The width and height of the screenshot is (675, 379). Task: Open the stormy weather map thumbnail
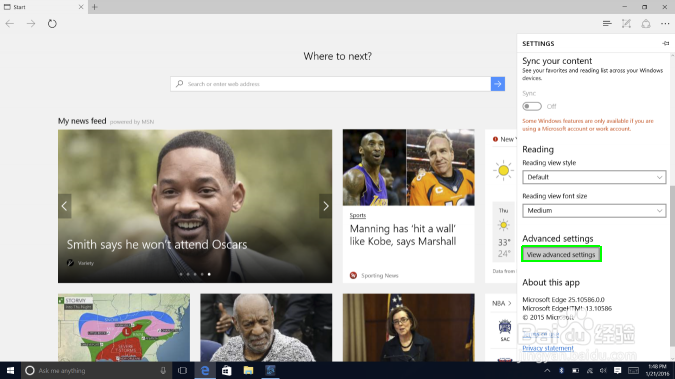pos(124,327)
